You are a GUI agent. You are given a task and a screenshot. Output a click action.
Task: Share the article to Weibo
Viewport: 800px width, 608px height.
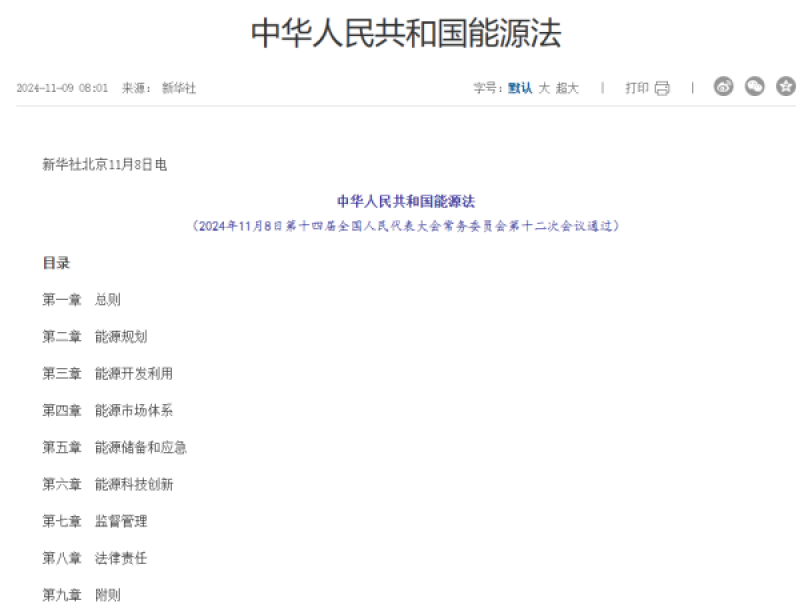click(x=722, y=88)
